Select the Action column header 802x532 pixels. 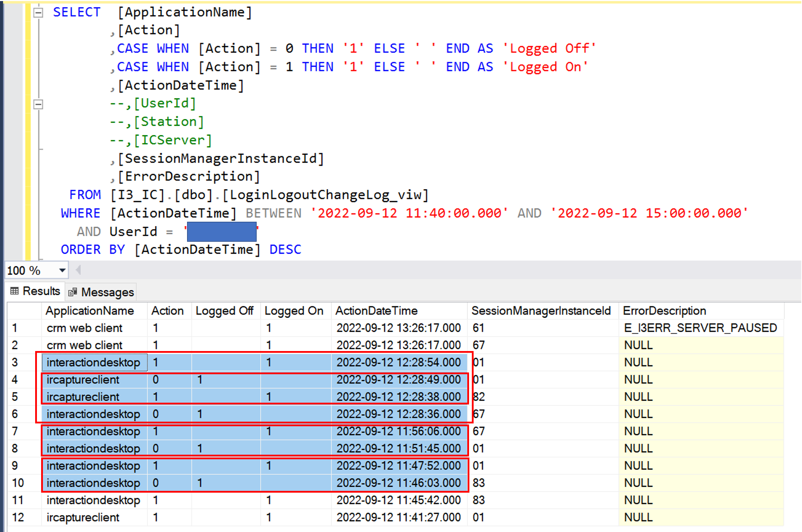pos(167,311)
